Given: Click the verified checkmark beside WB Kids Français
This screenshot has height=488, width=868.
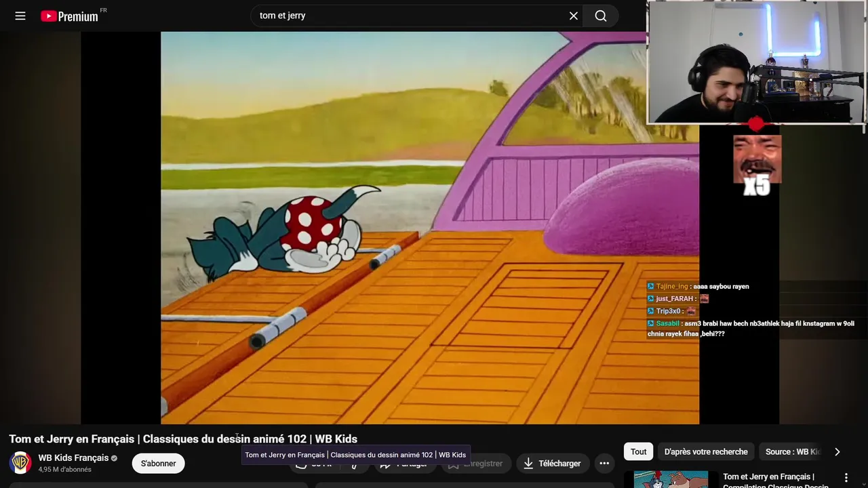Looking at the screenshot, I should (114, 458).
